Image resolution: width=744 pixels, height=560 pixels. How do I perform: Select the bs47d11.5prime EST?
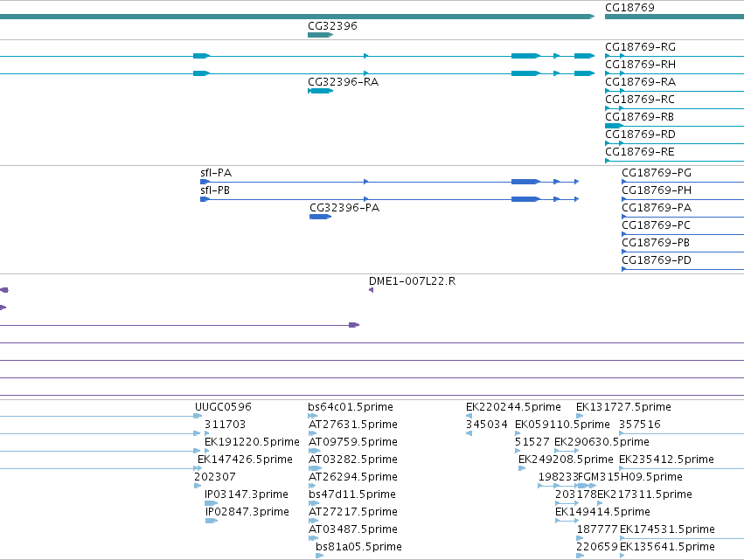point(352,494)
